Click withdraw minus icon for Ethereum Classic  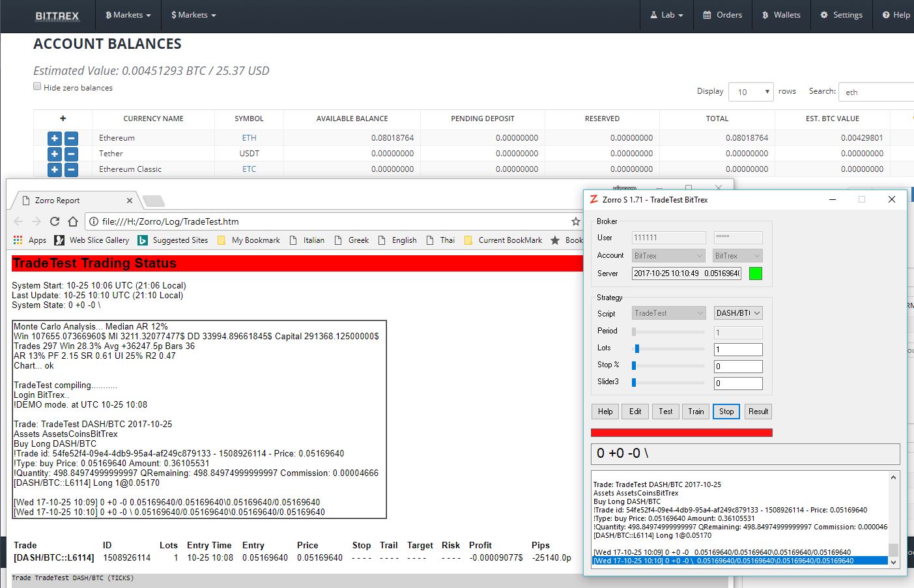pos(71,169)
